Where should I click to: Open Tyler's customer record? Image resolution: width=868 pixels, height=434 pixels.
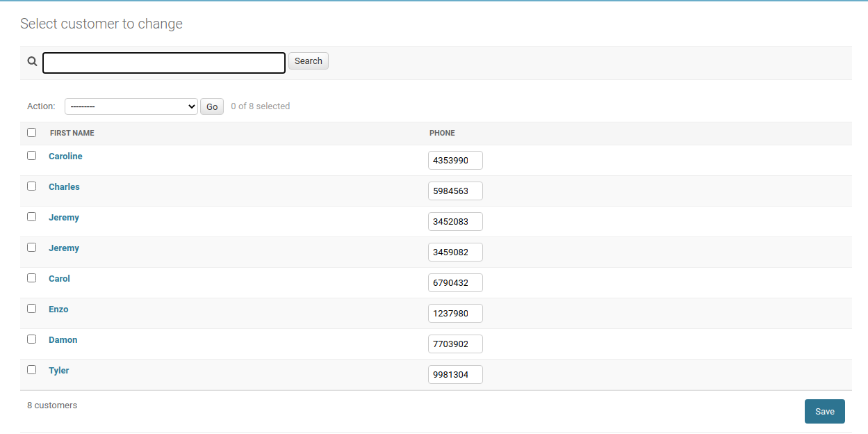(x=59, y=371)
